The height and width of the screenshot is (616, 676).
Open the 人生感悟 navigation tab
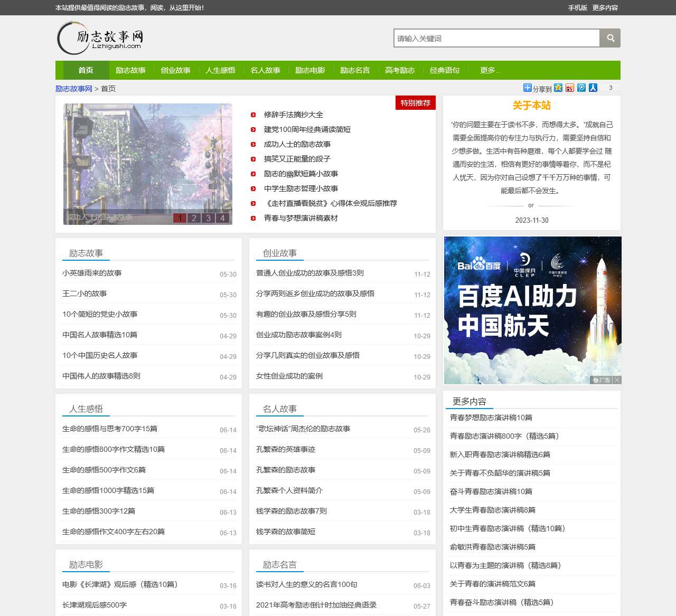click(x=220, y=70)
